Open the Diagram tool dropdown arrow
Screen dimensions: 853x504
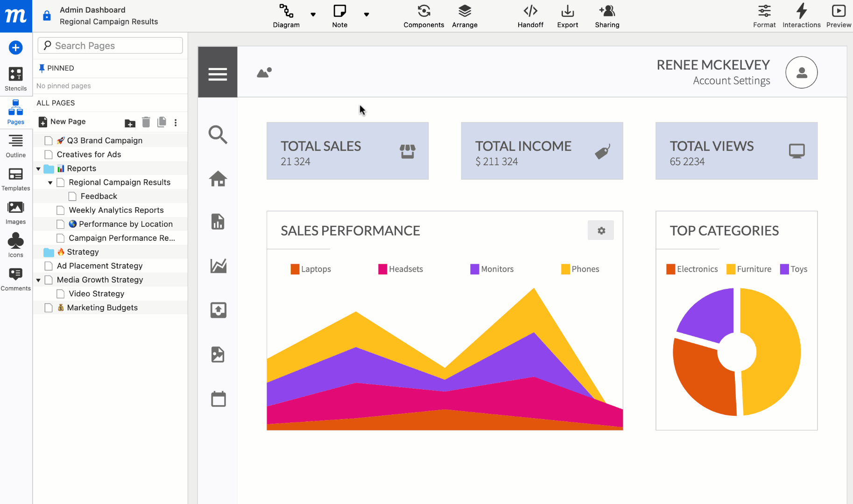[313, 14]
